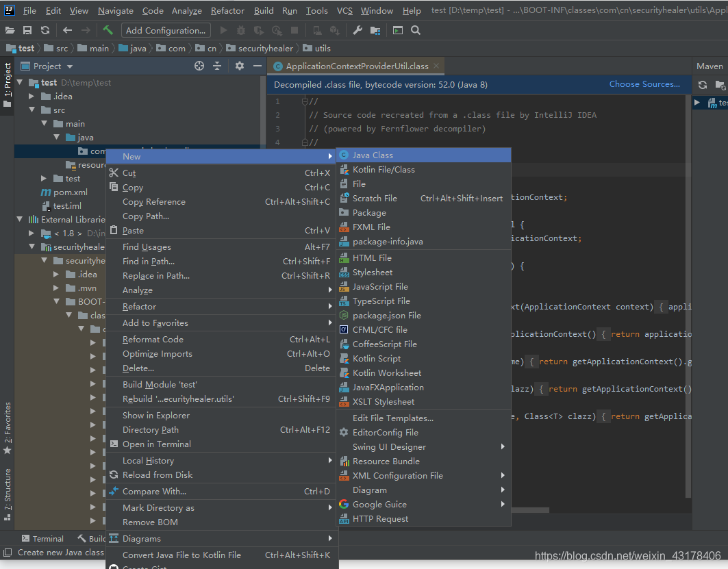Image resolution: width=728 pixels, height=569 pixels.
Task: Select XSLT Stylesheet menu entry
Action: click(423, 401)
